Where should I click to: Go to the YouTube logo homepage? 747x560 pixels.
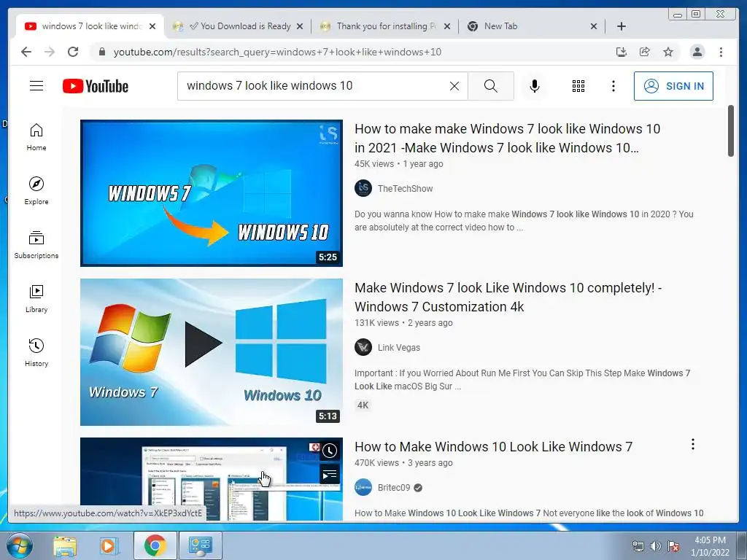click(x=96, y=86)
